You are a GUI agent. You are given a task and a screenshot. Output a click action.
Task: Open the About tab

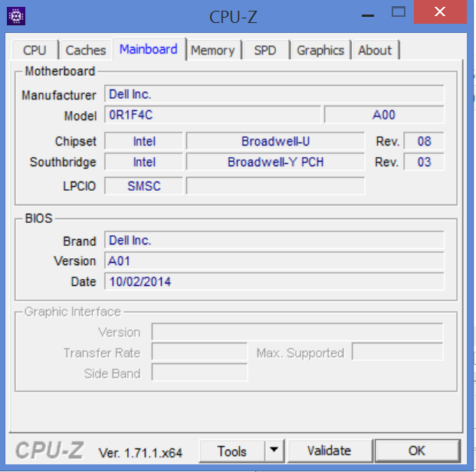pos(375,50)
